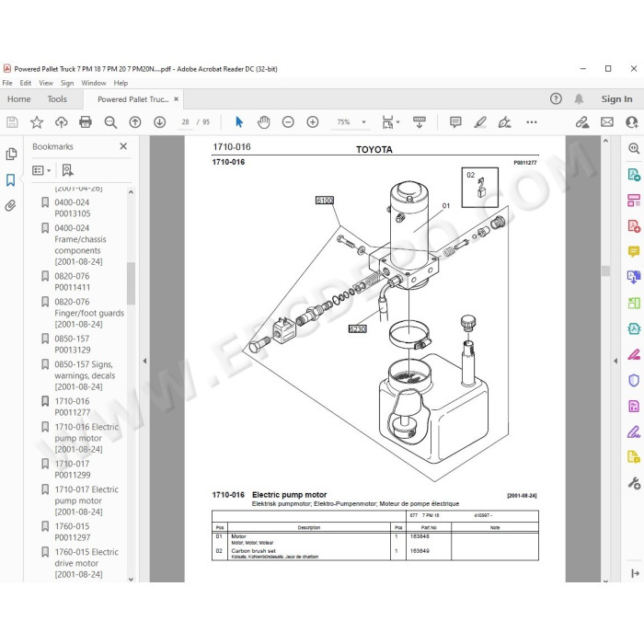Viewport: 644px width, 644px height.
Task: Open the Page Thumbnails panel icon
Action: 11,154
